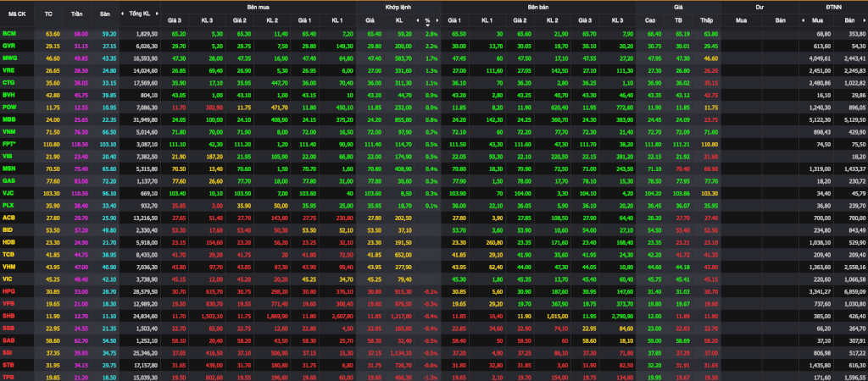Viewport: 868px width, 381px height.
Task: Click the TB average price header
Action: pyautogui.click(x=679, y=20)
